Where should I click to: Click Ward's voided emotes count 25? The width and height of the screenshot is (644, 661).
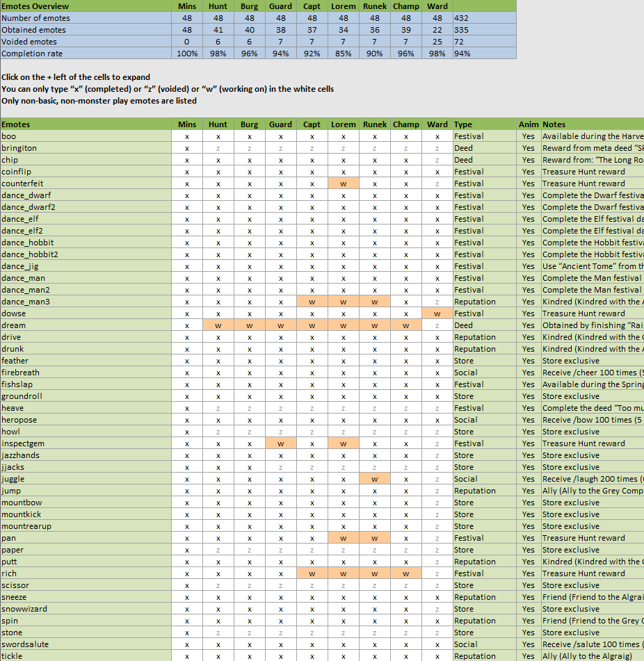click(x=437, y=41)
